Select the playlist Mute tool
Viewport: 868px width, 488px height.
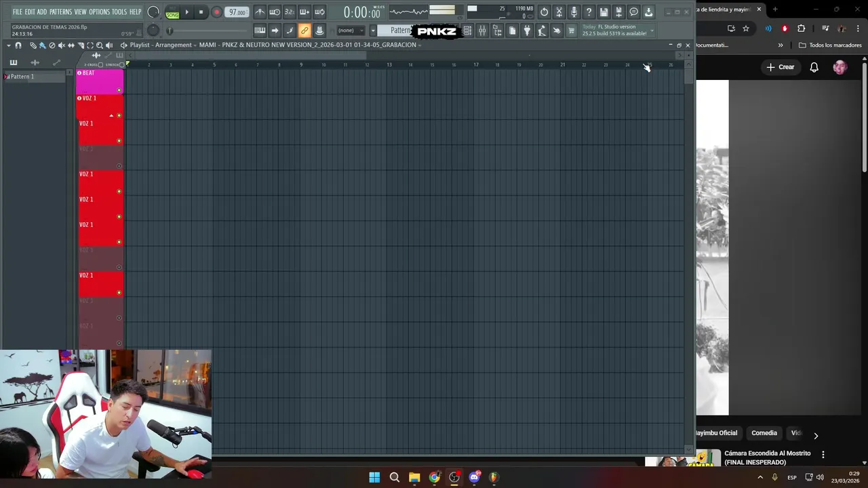[61, 45]
